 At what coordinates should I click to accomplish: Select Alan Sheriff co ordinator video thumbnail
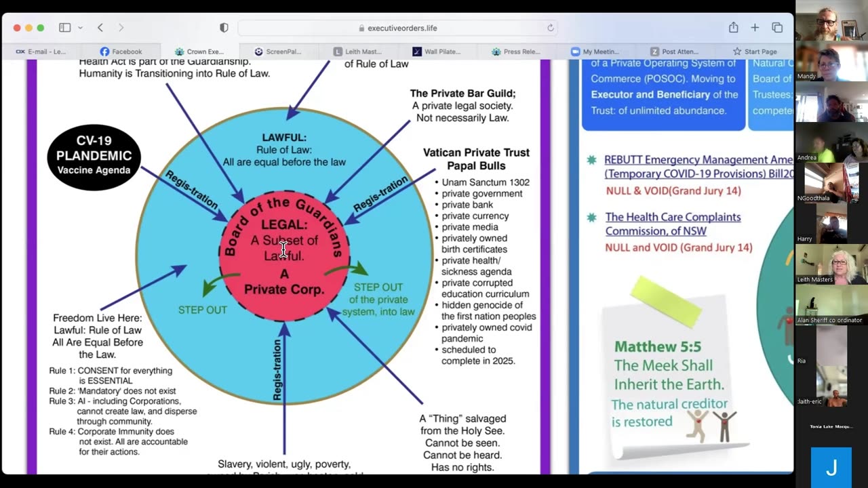pos(831,305)
